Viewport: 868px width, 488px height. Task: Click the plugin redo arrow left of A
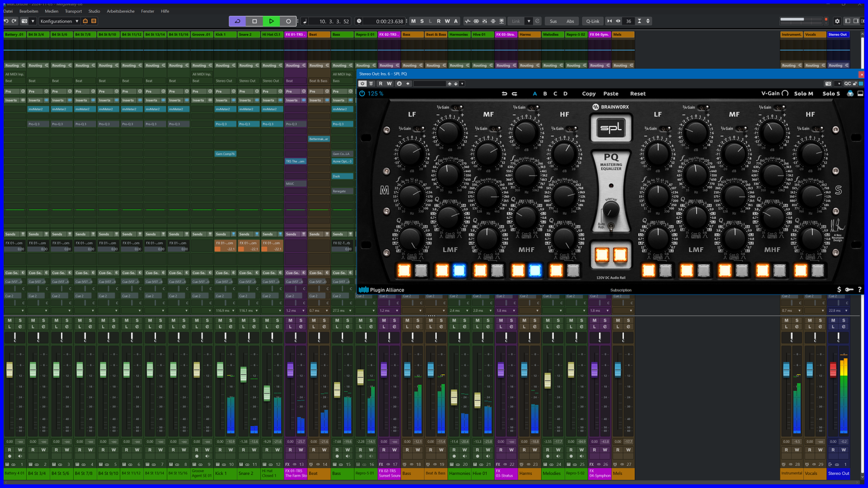pos(514,93)
